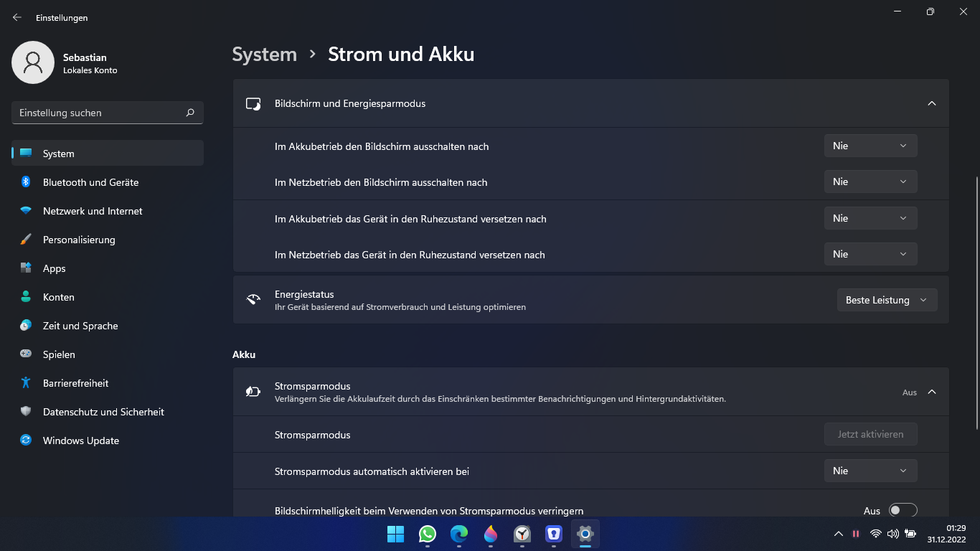Image resolution: width=980 pixels, height=551 pixels.
Task: Click Sebastian's user avatar icon
Action: click(x=33, y=62)
